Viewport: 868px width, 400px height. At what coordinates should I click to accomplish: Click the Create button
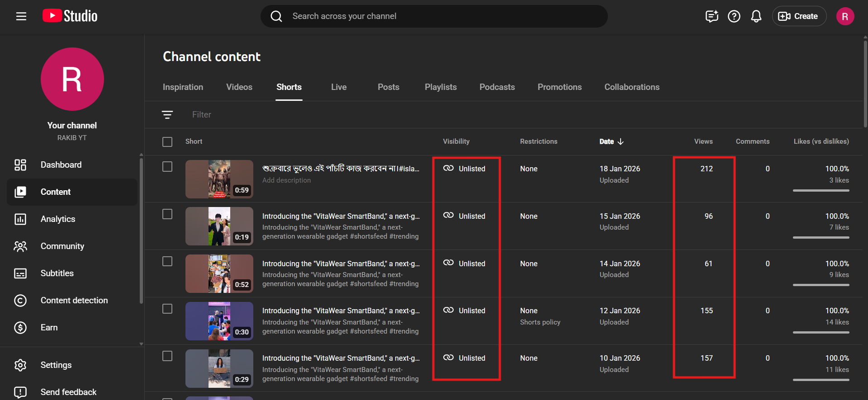(798, 16)
